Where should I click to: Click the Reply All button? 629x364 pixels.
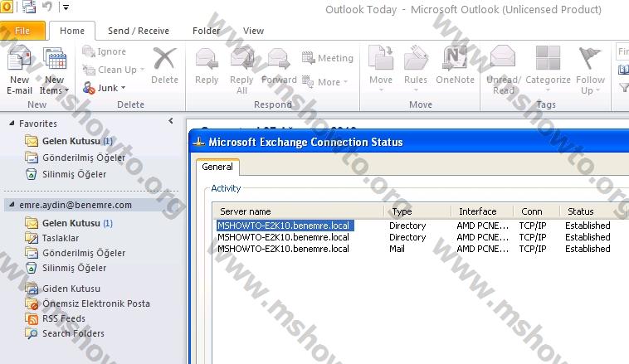click(241, 70)
